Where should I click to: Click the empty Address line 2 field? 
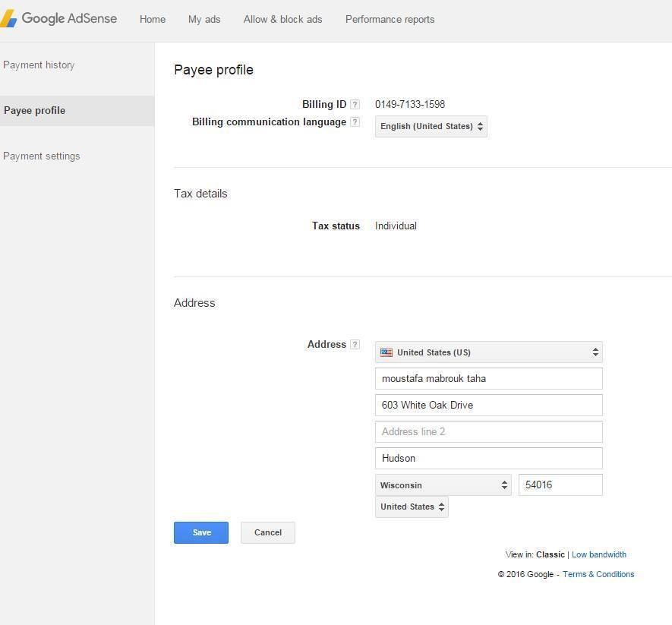click(488, 432)
